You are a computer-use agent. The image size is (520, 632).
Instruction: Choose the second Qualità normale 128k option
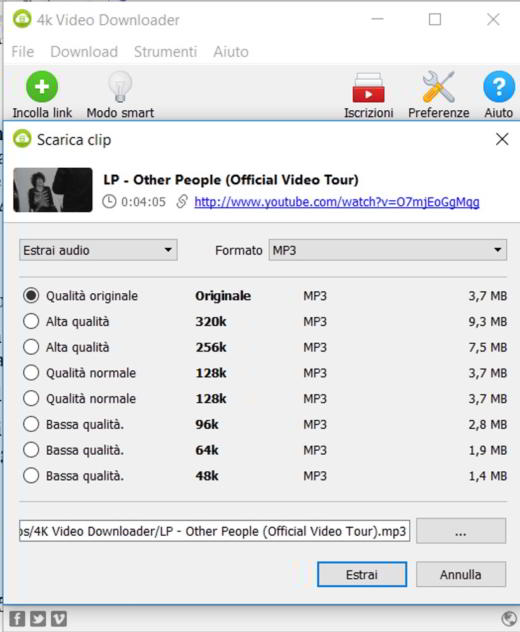point(31,399)
